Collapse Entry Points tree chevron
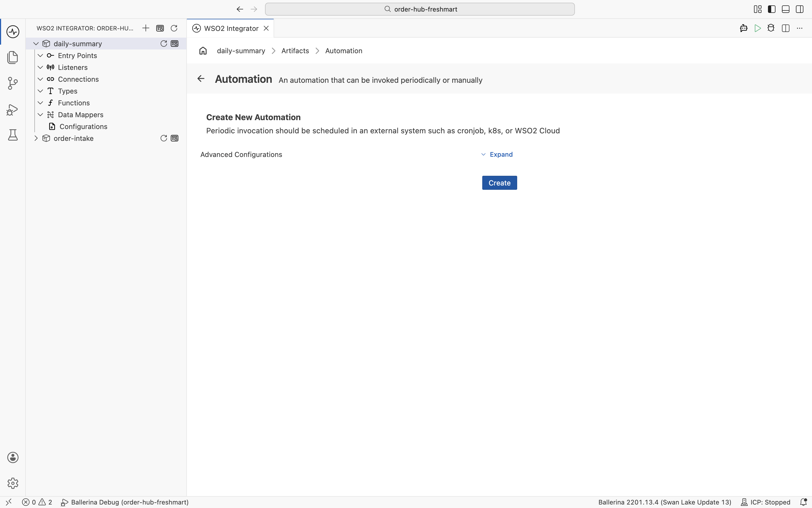 pyautogui.click(x=40, y=55)
